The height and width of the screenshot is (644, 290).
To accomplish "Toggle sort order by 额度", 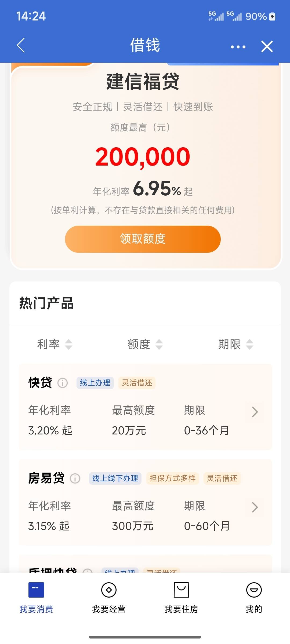I will 145,344.
